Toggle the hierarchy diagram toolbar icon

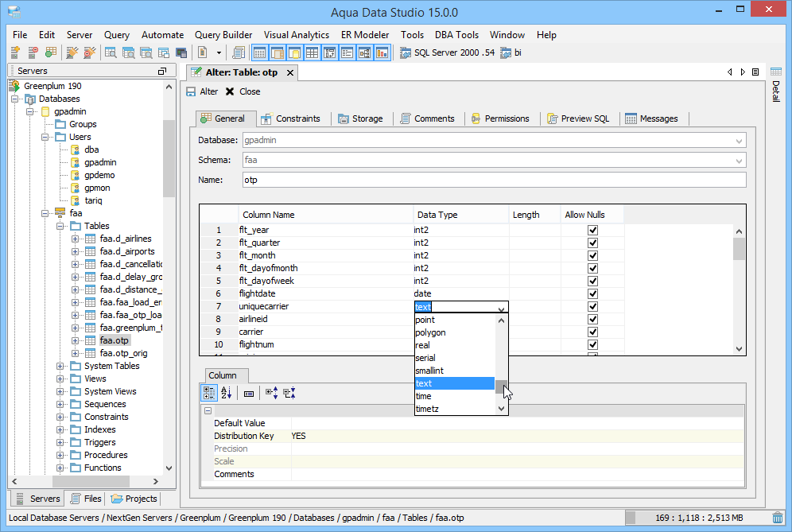(x=365, y=52)
